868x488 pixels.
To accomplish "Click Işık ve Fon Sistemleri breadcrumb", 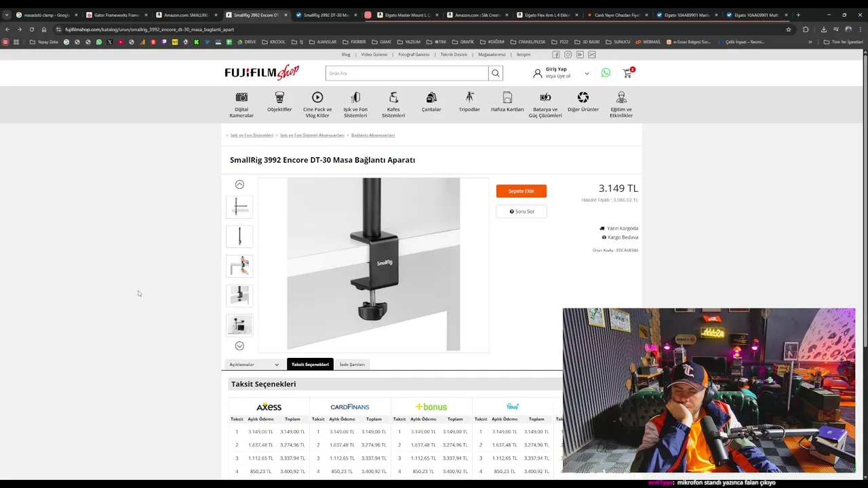I will point(252,135).
